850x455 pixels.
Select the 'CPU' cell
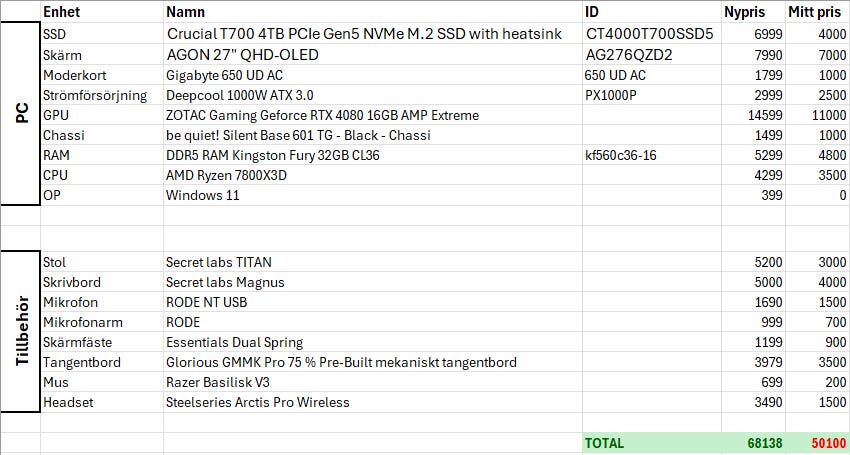[x=102, y=175]
